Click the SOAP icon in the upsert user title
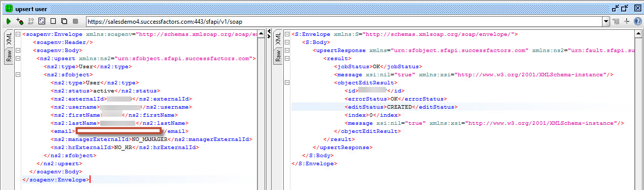The height and width of the screenshot is (190, 644). [x=9, y=8]
